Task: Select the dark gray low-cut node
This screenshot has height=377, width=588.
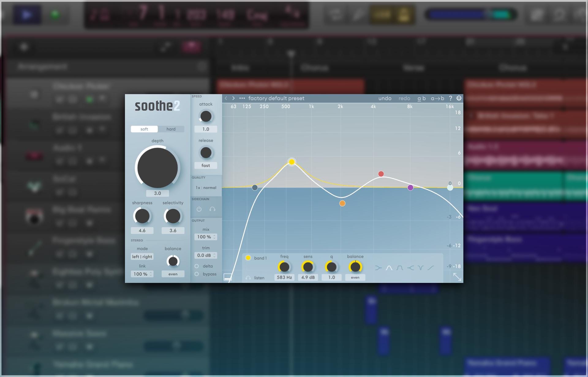Action: point(255,188)
